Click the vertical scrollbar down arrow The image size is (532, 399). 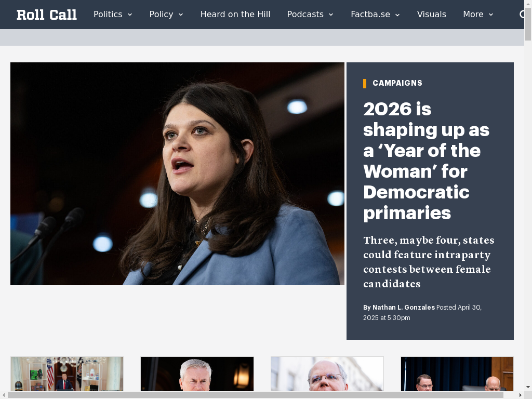(x=528, y=387)
